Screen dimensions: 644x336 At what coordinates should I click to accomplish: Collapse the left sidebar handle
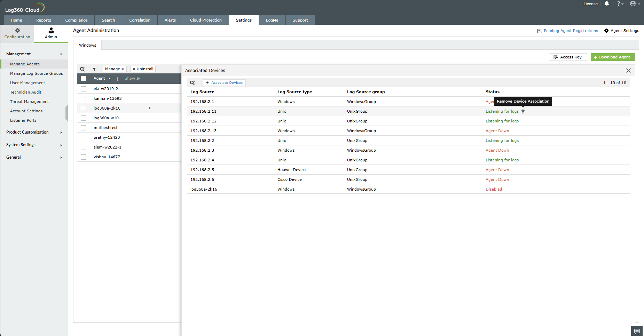coord(66,113)
